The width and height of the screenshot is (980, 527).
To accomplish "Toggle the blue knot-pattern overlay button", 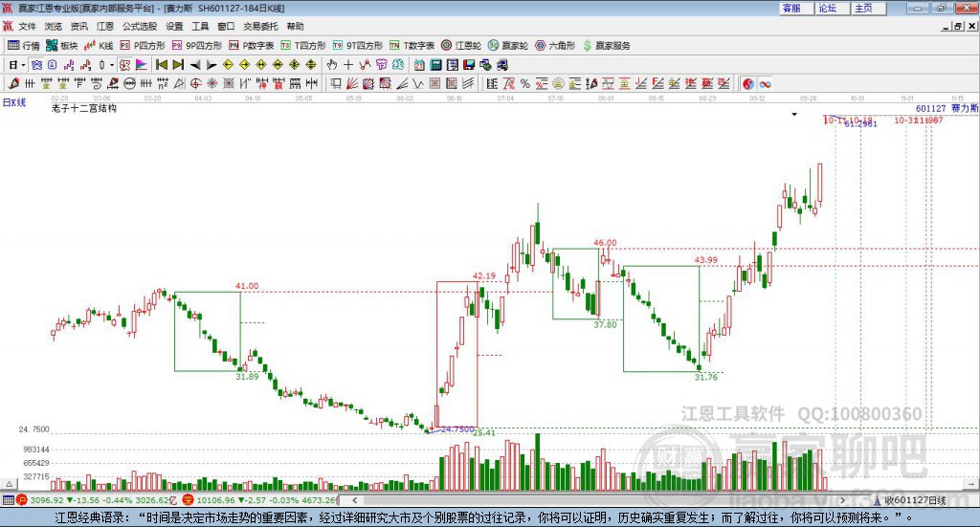I will [36, 65].
